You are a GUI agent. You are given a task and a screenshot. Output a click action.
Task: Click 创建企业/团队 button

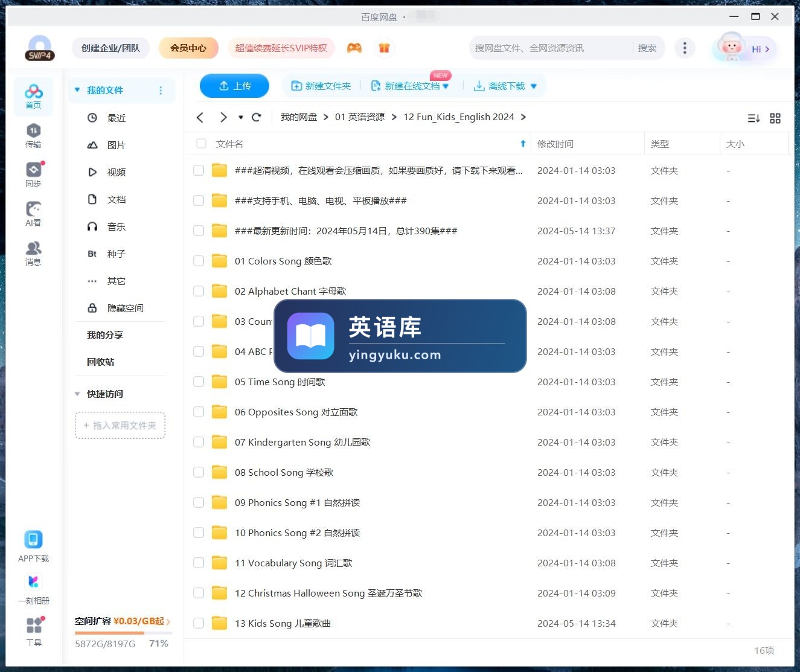(x=110, y=48)
